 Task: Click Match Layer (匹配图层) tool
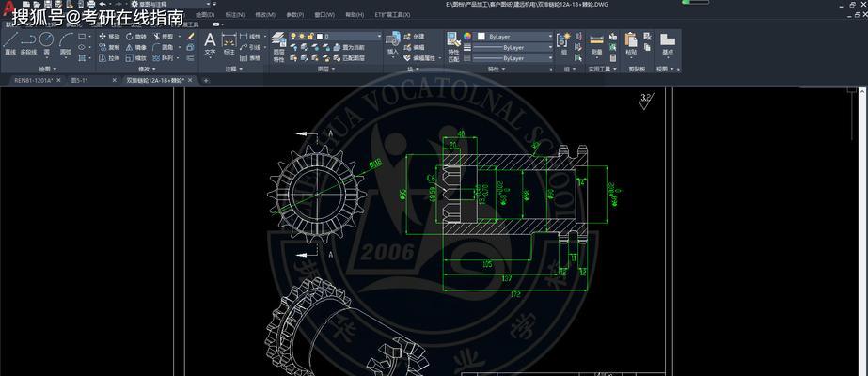click(x=349, y=57)
